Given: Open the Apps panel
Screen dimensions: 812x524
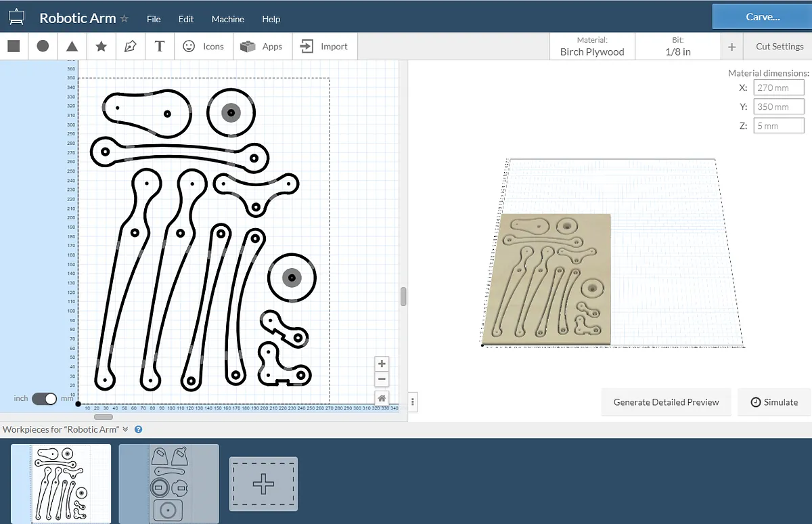Looking at the screenshot, I should 262,46.
